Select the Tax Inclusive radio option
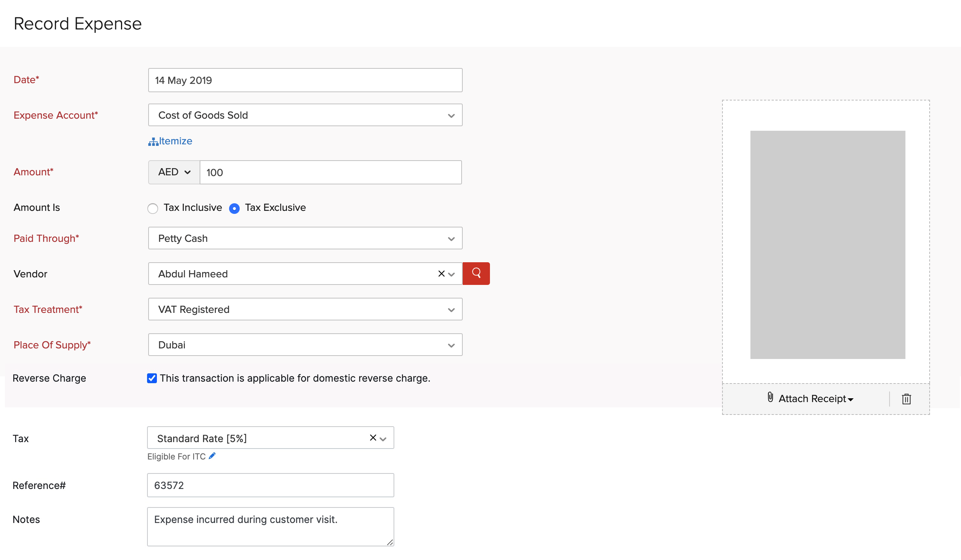Screen dimensions: 961x560 point(153,209)
